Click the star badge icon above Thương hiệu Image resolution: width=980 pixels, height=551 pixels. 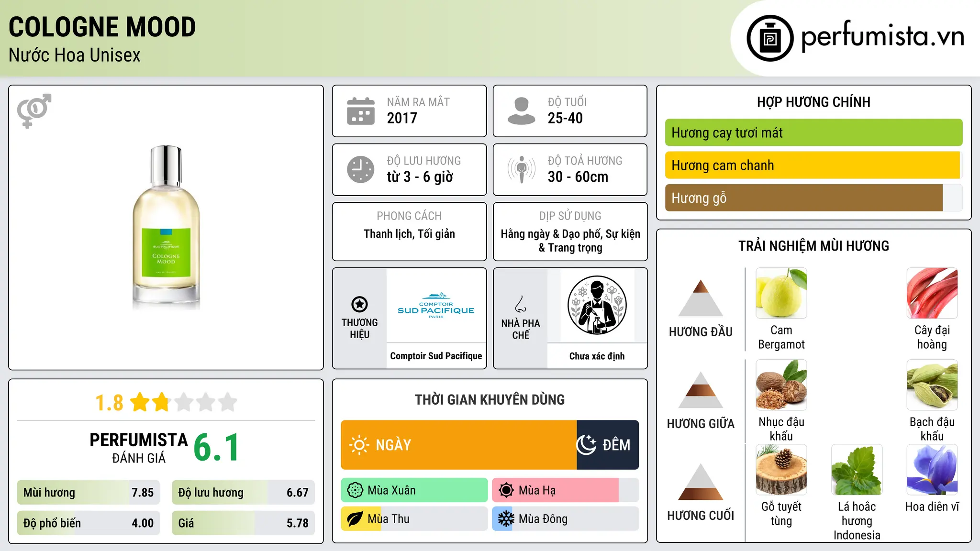359,304
